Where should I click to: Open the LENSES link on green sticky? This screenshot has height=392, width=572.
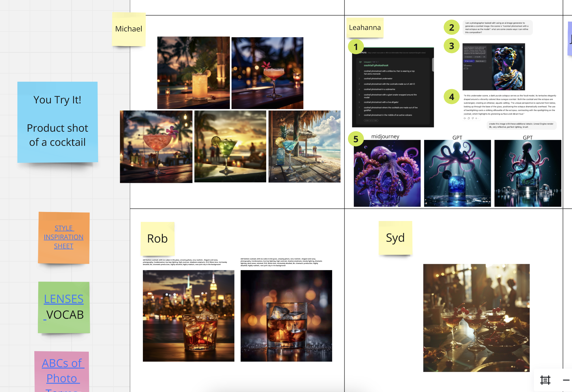pos(64,299)
